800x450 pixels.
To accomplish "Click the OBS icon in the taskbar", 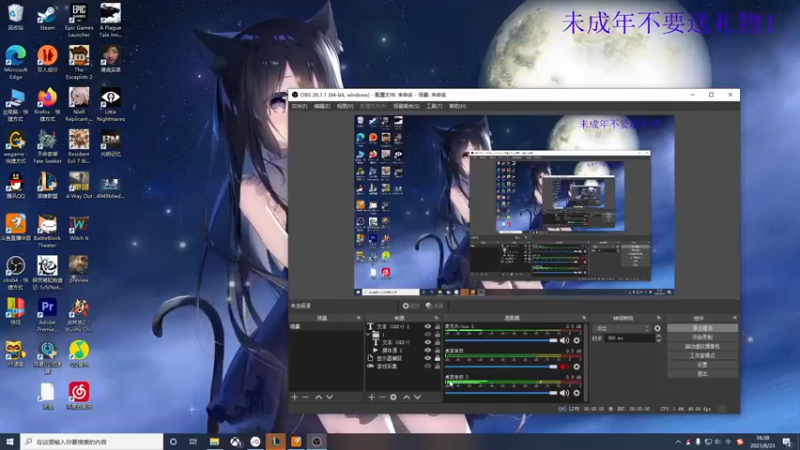I will 316,441.
